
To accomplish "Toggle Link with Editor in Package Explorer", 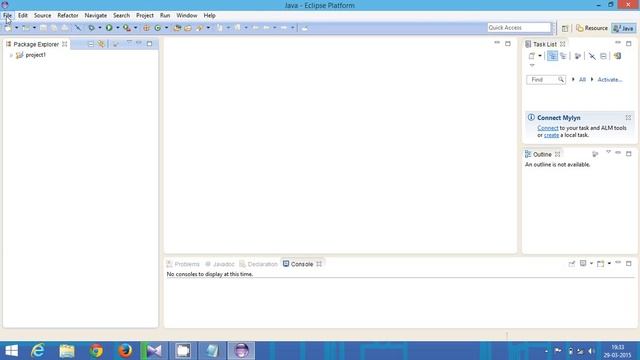I will pyautogui.click(x=101, y=44).
